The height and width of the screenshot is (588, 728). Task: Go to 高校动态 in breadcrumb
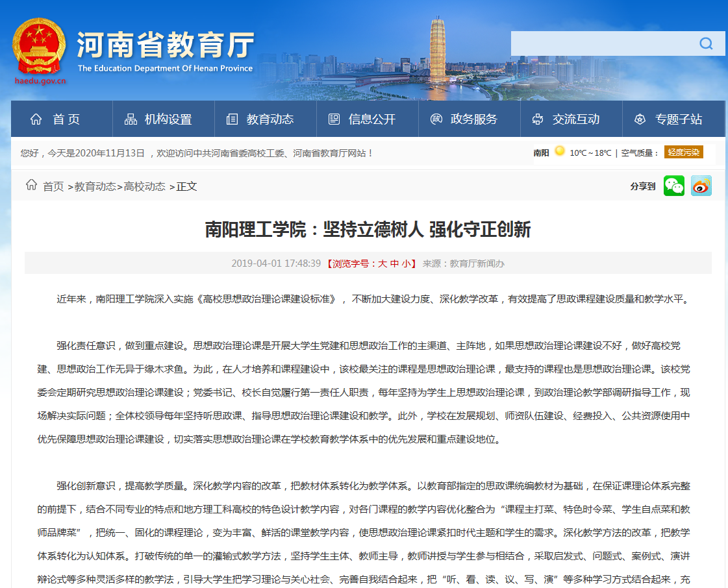pos(144,186)
